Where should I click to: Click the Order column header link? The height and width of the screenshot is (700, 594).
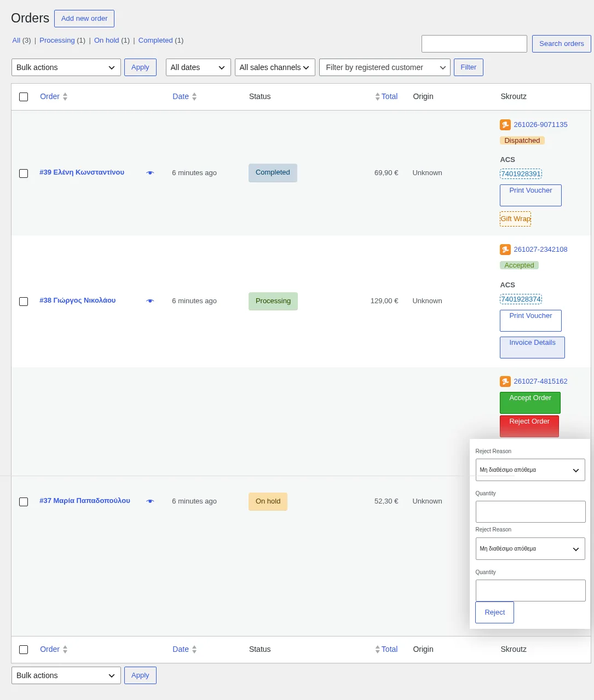pyautogui.click(x=50, y=97)
